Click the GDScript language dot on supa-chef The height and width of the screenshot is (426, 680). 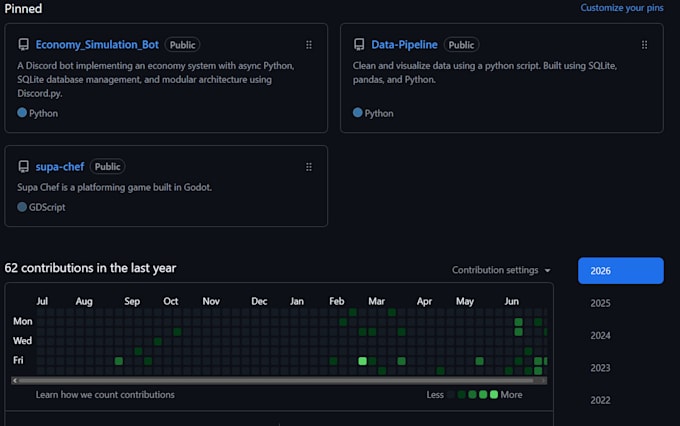(22, 207)
